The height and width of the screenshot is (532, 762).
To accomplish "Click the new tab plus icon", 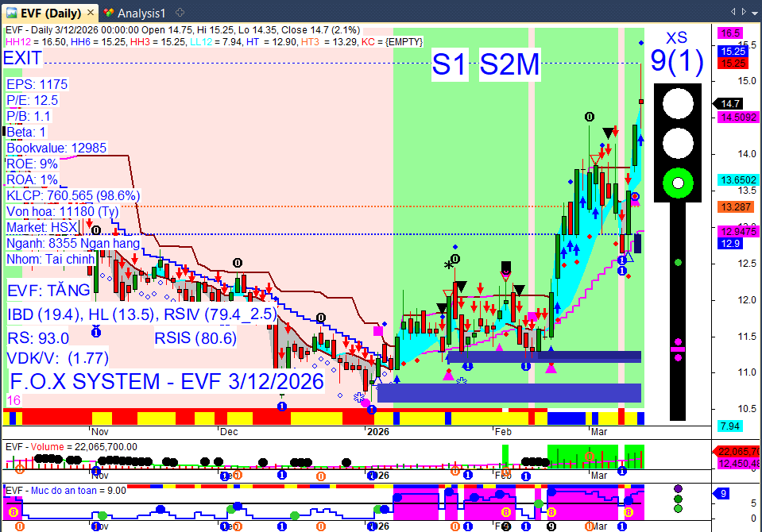I will click(x=180, y=13).
